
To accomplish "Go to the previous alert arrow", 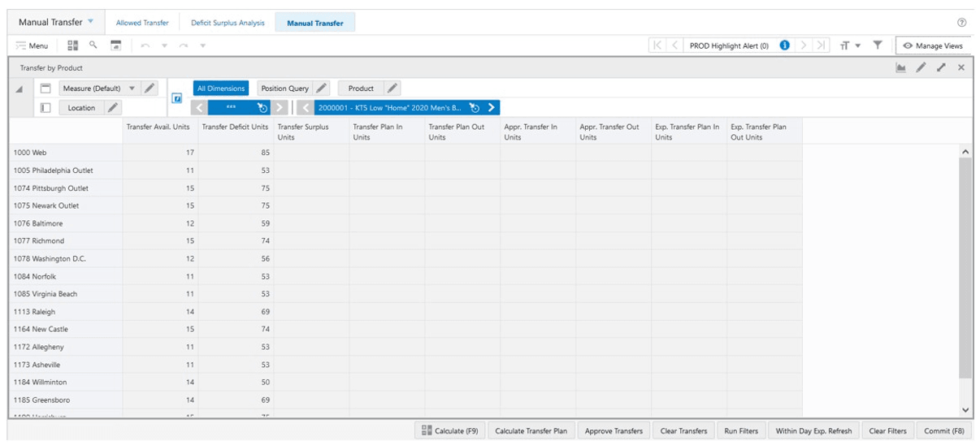I will [x=674, y=45].
